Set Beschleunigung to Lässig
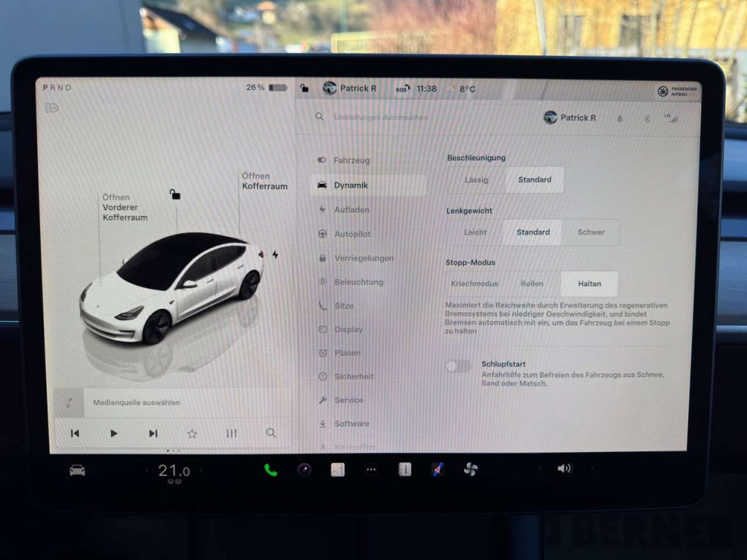Screen dimensions: 747x560 click(476, 180)
